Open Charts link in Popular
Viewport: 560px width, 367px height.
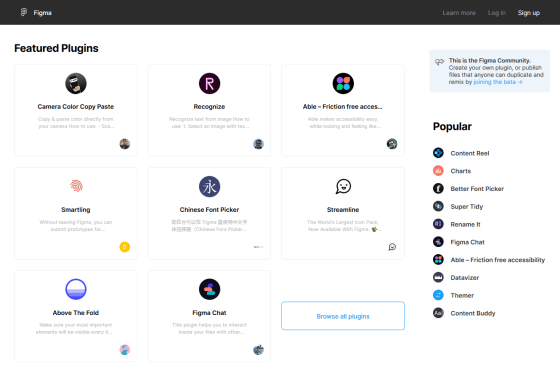pyautogui.click(x=461, y=171)
